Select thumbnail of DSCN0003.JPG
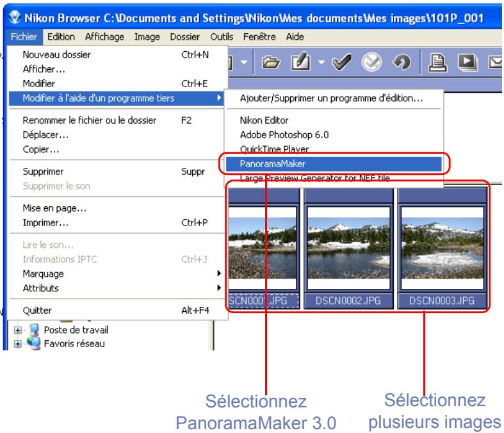 pos(443,248)
